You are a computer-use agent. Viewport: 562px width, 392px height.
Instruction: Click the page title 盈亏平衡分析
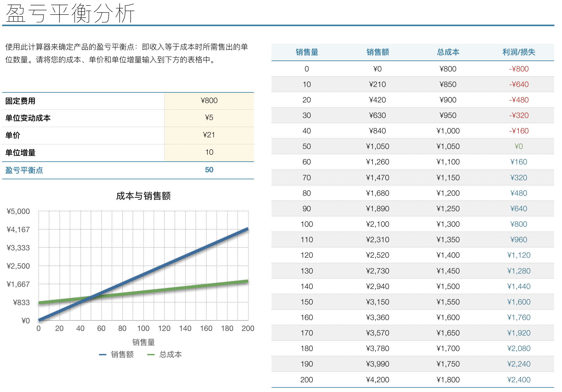coord(70,13)
